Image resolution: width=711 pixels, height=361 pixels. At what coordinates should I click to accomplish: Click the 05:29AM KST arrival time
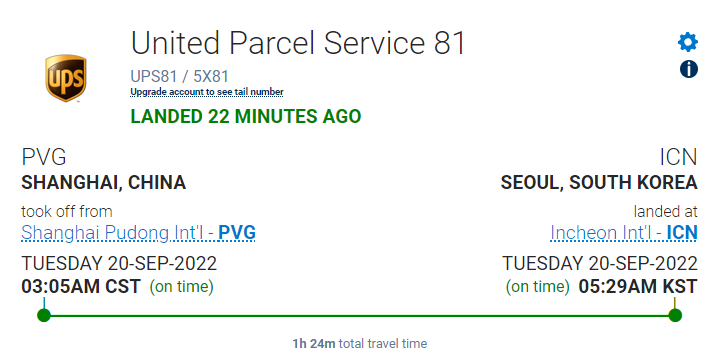coord(638,287)
